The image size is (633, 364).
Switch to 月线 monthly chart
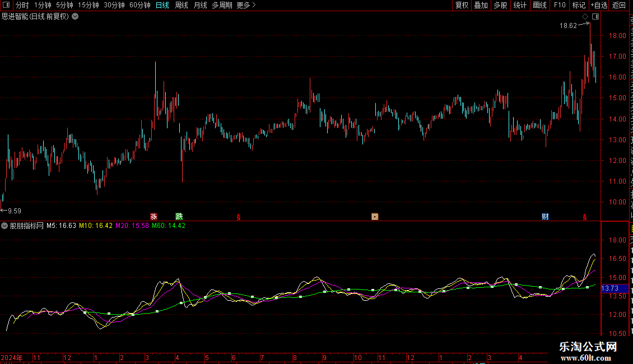(x=200, y=5)
